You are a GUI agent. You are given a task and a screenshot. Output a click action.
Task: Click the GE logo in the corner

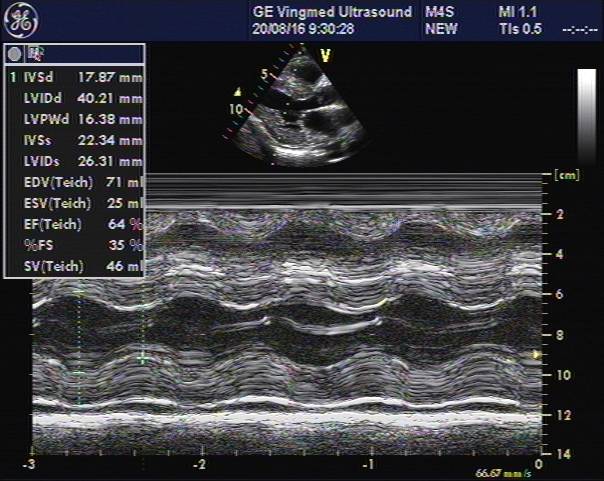pyautogui.click(x=21, y=20)
